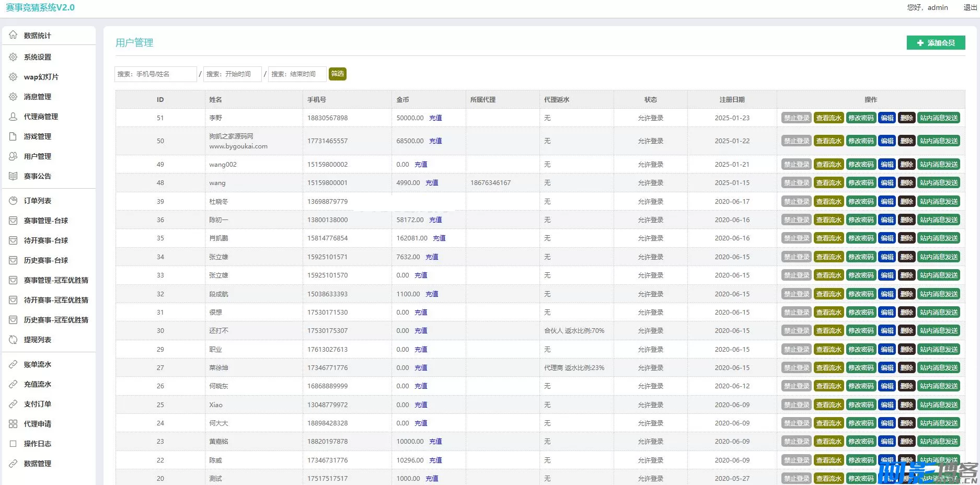Click 退出 to log out
This screenshot has height=485, width=980.
[970, 7]
